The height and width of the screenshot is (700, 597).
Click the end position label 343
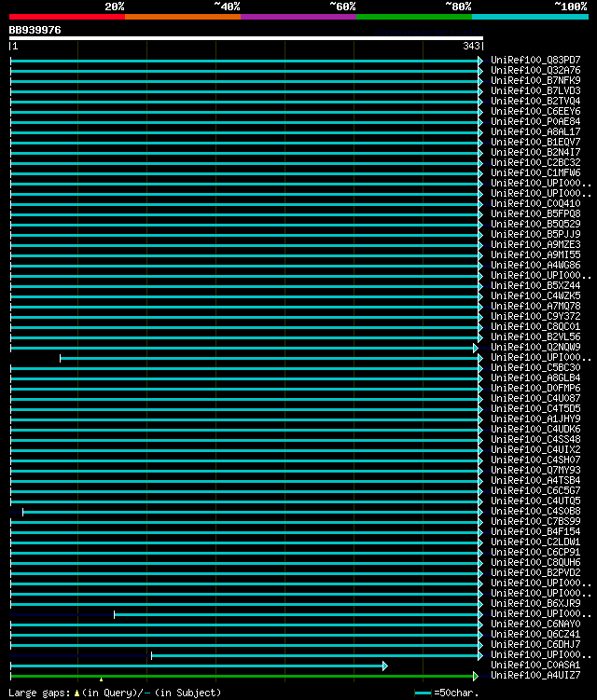tap(471, 46)
